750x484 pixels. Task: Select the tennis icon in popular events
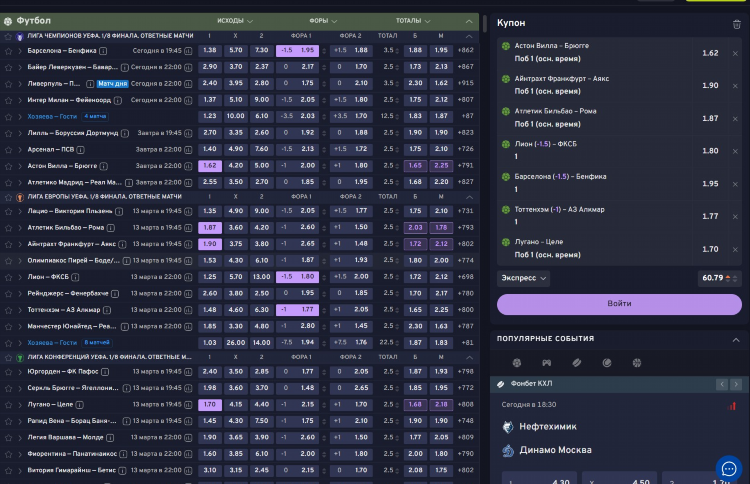(x=607, y=363)
